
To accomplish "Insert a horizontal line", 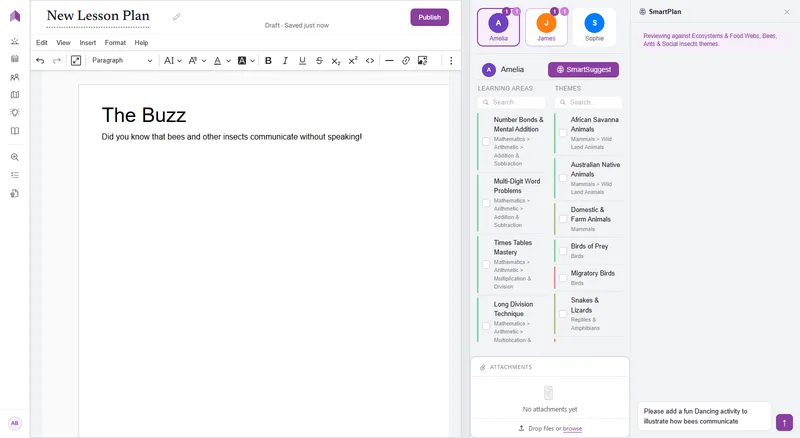I will [x=389, y=61].
